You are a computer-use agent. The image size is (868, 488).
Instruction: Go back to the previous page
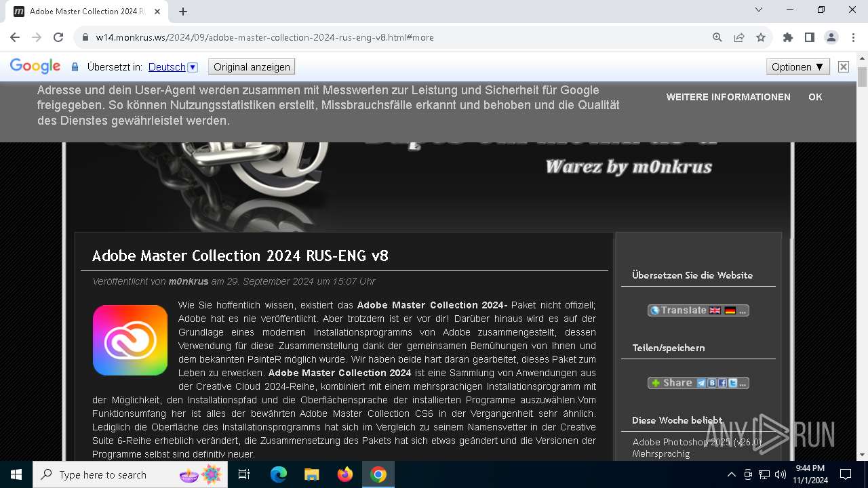(15, 37)
